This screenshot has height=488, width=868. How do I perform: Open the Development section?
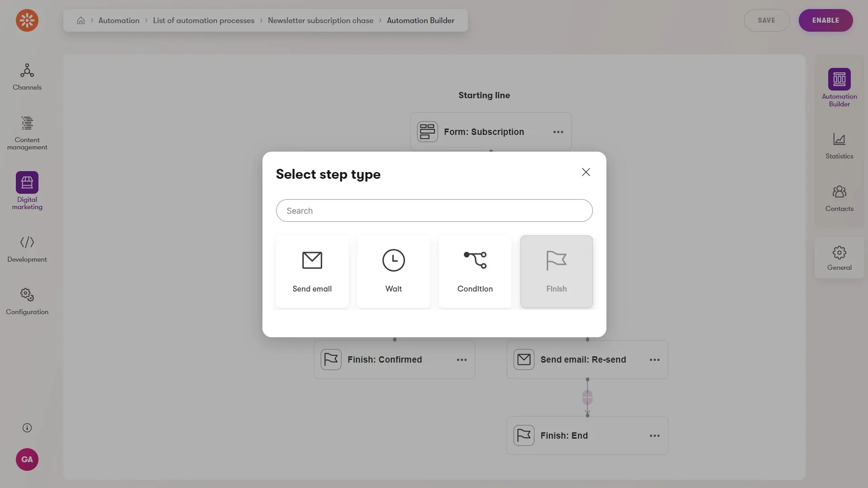27,249
